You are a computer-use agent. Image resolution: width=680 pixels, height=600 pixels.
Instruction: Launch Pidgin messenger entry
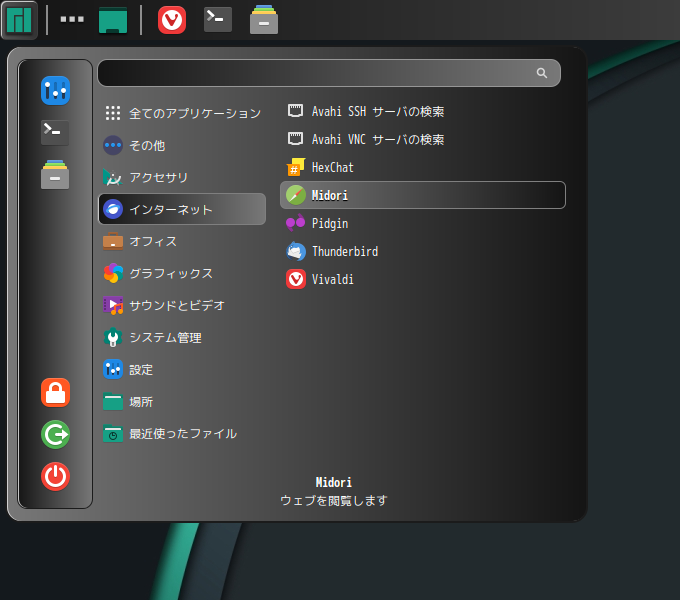[423, 223]
